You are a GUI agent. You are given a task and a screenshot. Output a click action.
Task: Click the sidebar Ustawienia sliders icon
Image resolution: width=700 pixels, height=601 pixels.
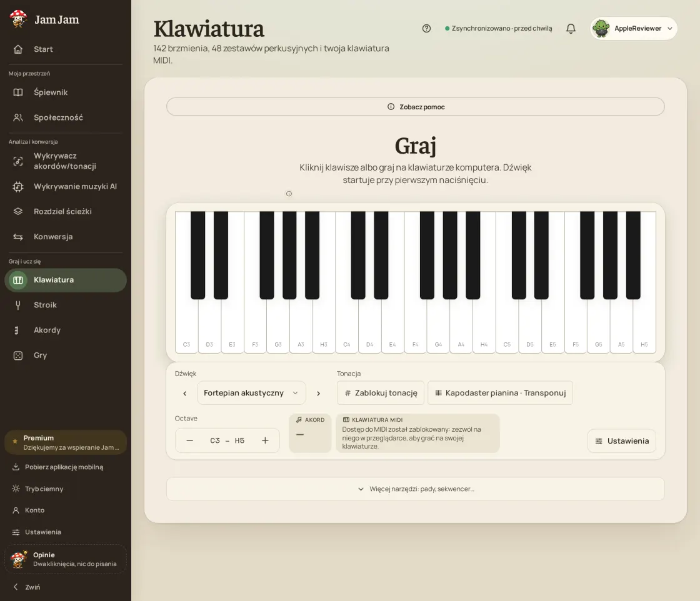click(16, 532)
